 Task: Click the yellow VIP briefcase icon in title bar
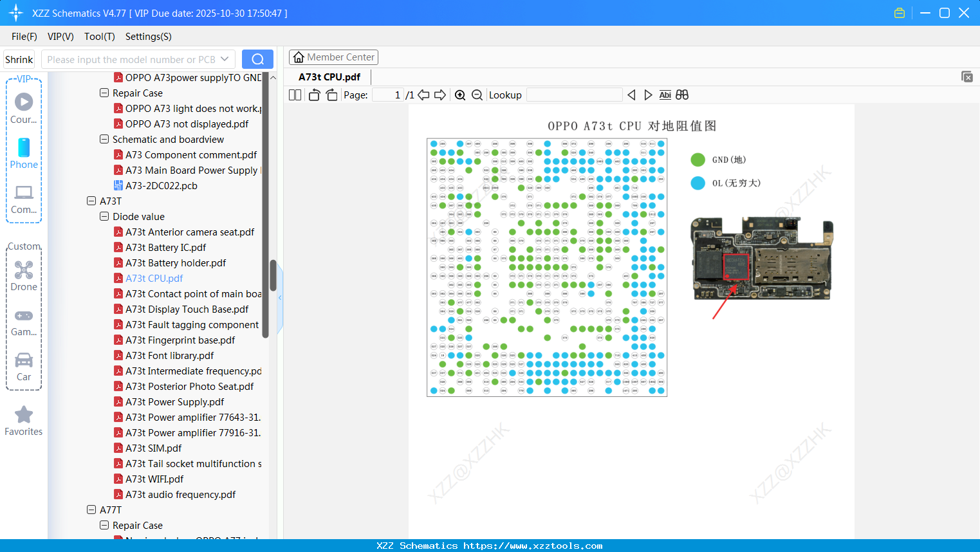[x=900, y=13]
